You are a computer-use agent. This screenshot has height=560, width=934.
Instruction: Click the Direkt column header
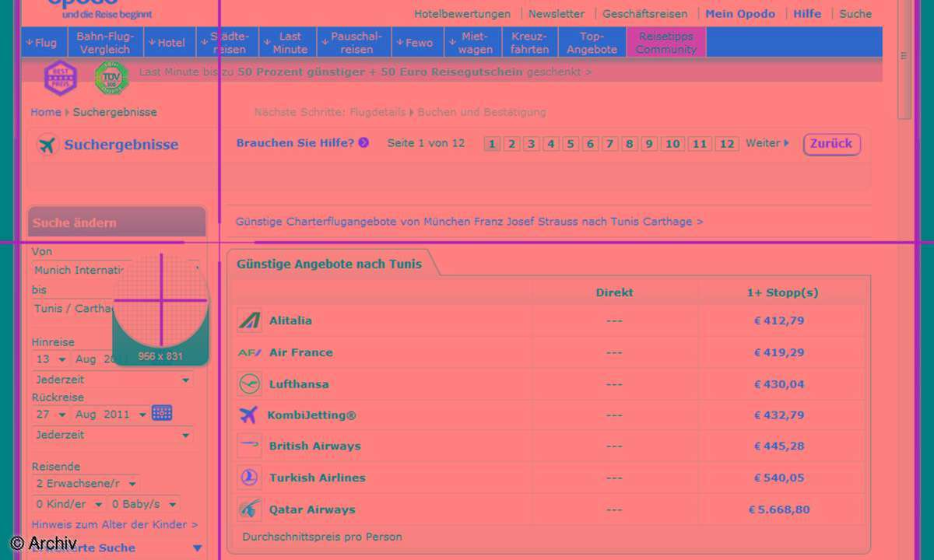[x=614, y=293]
